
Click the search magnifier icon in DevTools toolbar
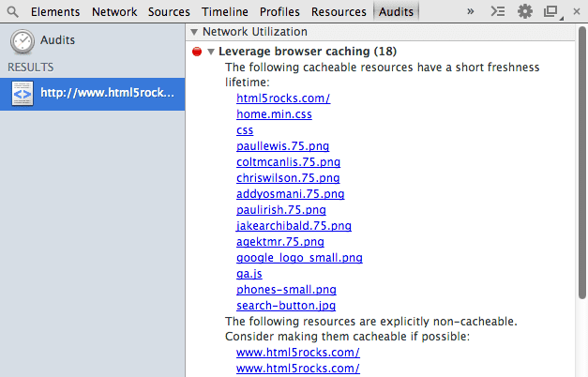12,12
